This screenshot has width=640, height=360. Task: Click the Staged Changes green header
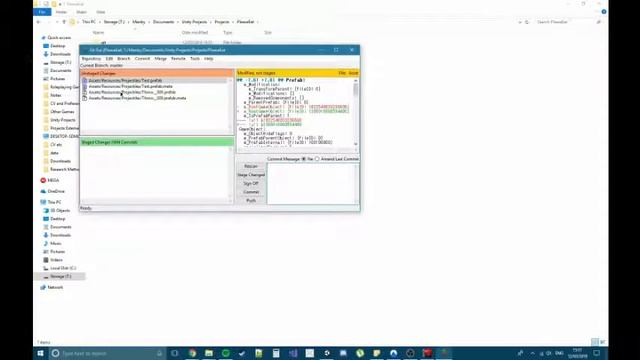coord(157,142)
